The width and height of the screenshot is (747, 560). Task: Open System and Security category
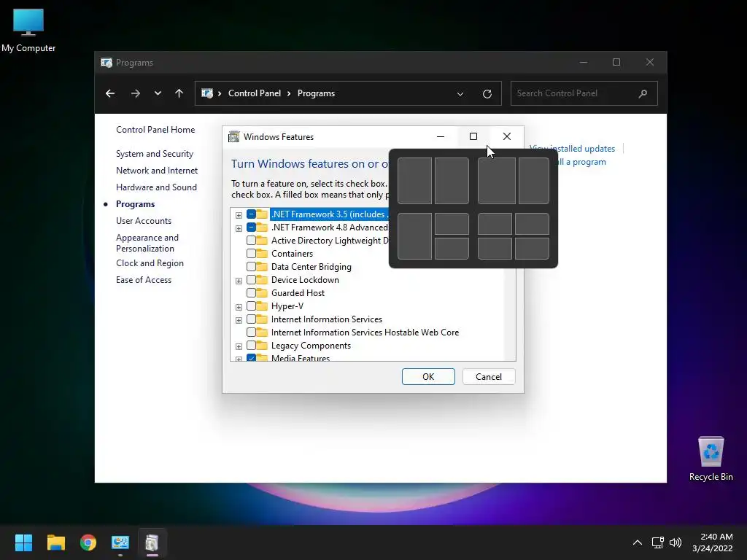(x=155, y=154)
